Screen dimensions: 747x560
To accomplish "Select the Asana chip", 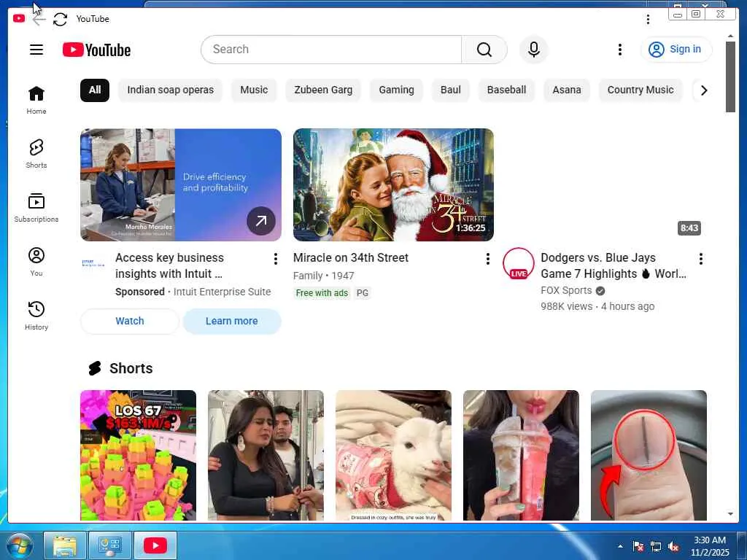I will click(566, 90).
